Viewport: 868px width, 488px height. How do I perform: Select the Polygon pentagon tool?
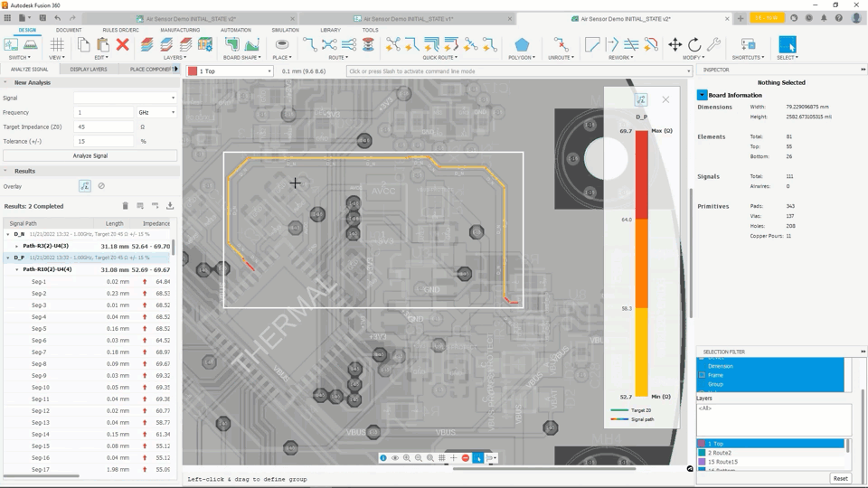pos(522,44)
